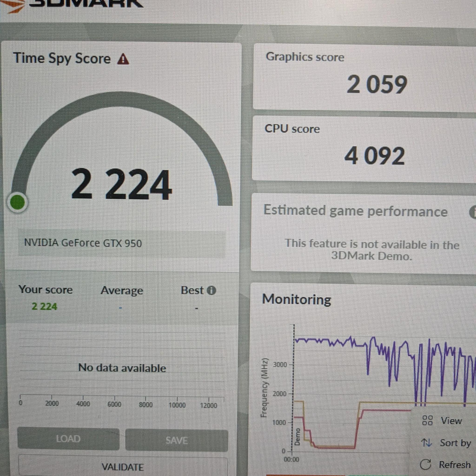Refresh the Monitoring chart
This screenshot has width=476, height=476.
(445, 465)
